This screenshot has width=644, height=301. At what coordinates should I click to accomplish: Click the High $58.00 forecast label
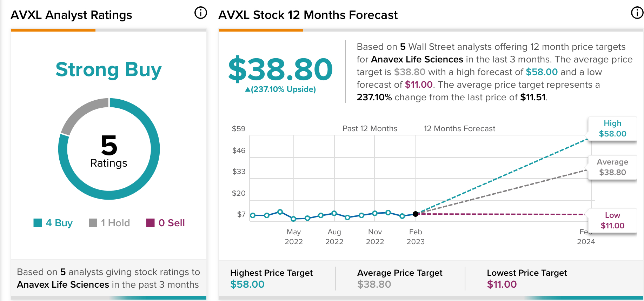point(612,129)
